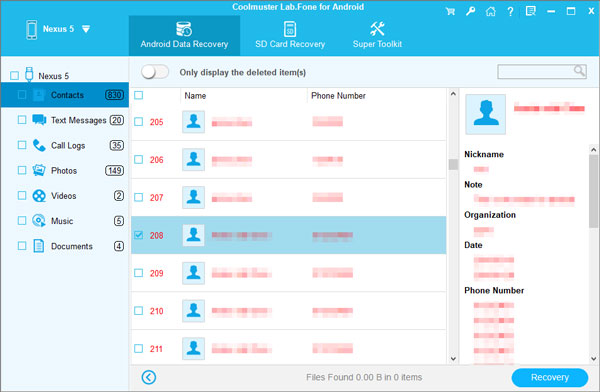Select the Contacts category
The image size is (600, 392).
click(x=65, y=95)
